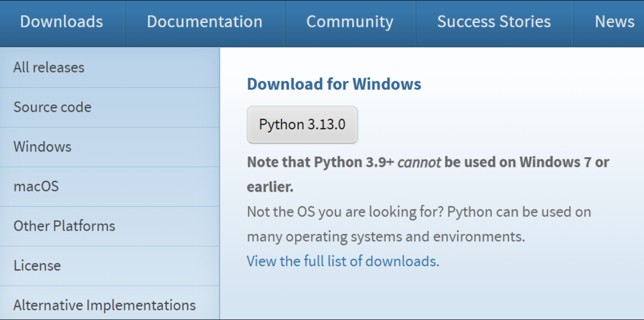Go to the Community section
644x320 pixels.
[349, 22]
